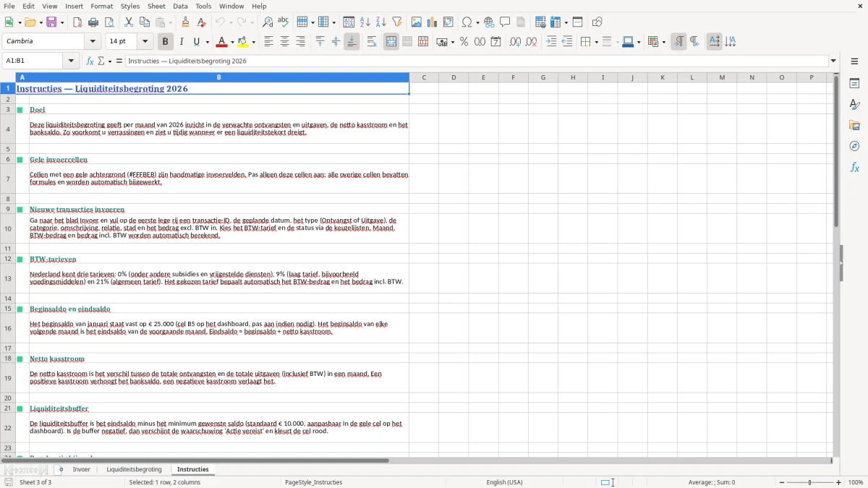Open sidebar Gallery icon
The height and width of the screenshot is (488, 868).
point(854,126)
